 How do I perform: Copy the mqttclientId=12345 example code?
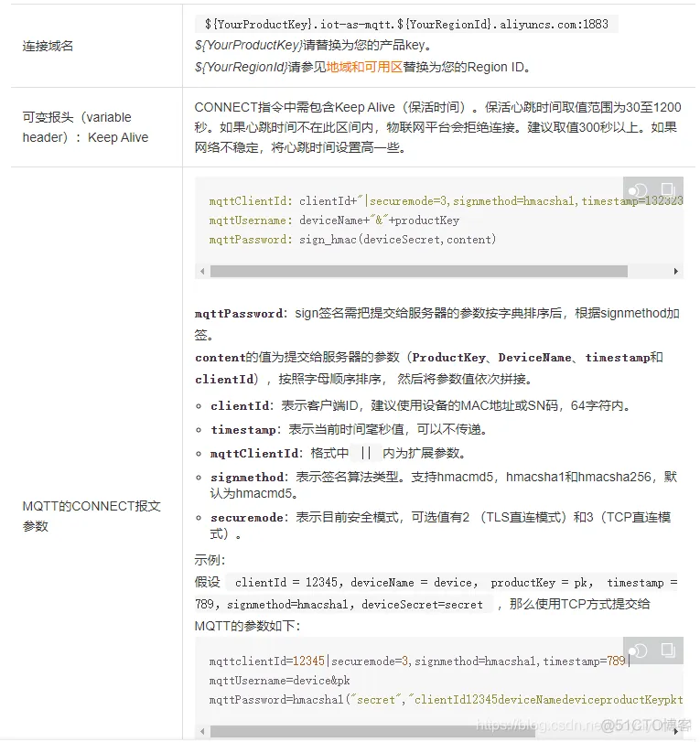coord(668,650)
